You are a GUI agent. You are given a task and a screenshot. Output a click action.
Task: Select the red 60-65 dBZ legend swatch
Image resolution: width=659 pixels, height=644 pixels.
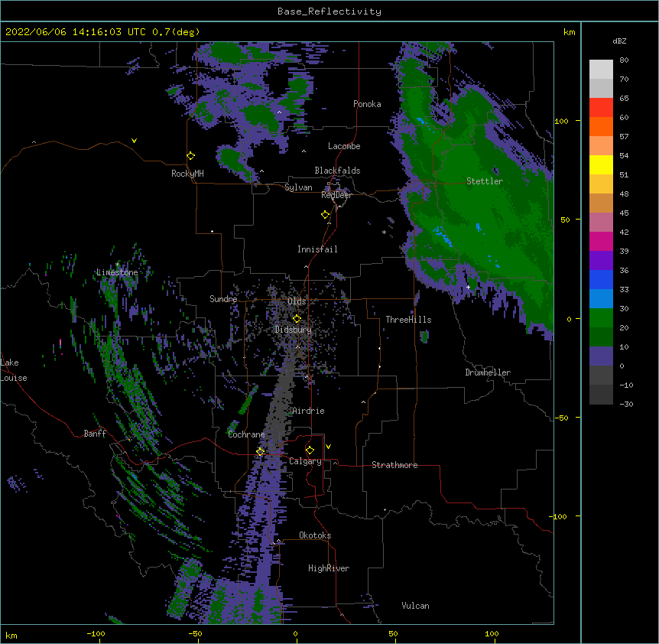click(x=601, y=108)
